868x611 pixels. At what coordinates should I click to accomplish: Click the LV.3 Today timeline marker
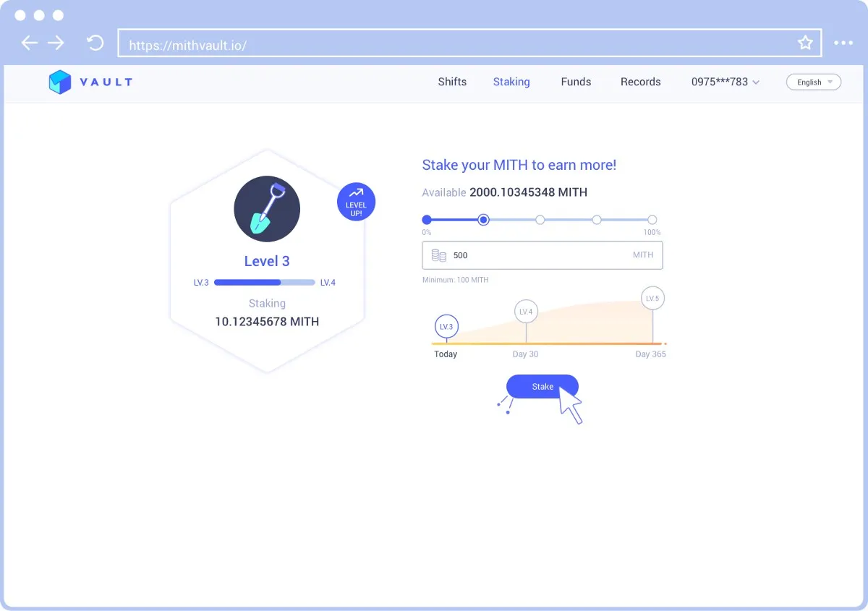click(446, 327)
